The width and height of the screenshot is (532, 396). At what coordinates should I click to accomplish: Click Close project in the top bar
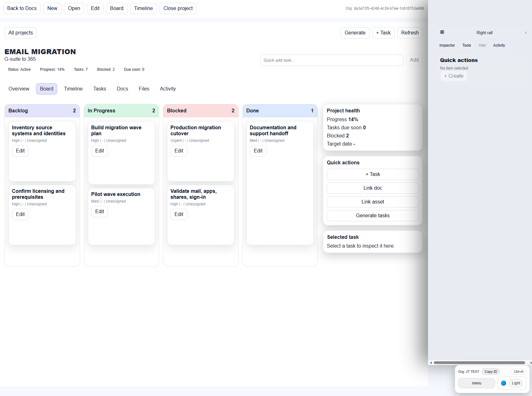(x=178, y=8)
